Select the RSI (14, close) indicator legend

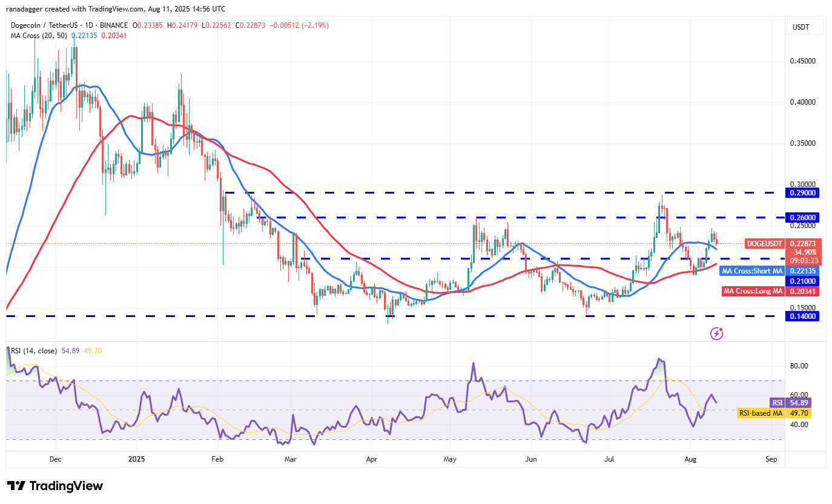click(33, 351)
